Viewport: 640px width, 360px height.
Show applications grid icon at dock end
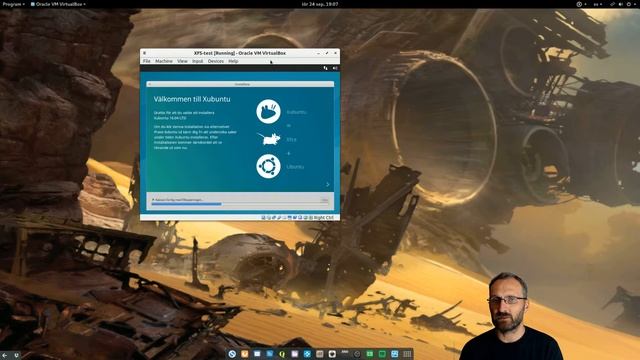[407, 354]
